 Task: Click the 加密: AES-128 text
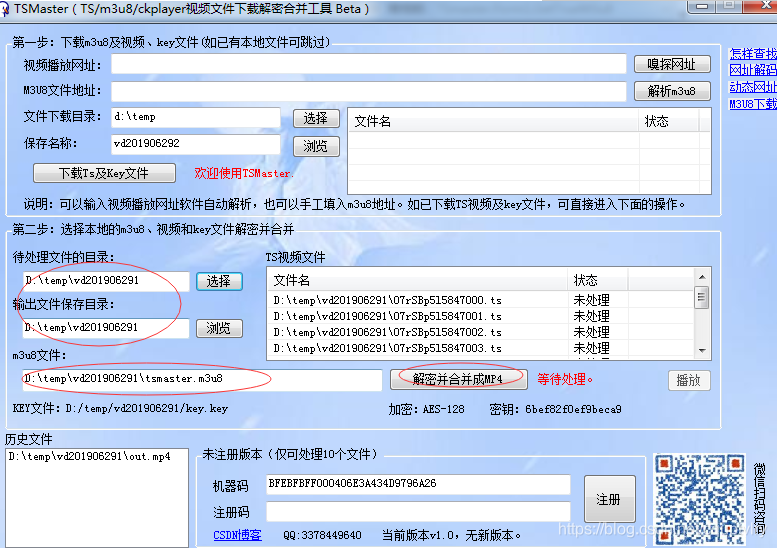click(x=427, y=409)
